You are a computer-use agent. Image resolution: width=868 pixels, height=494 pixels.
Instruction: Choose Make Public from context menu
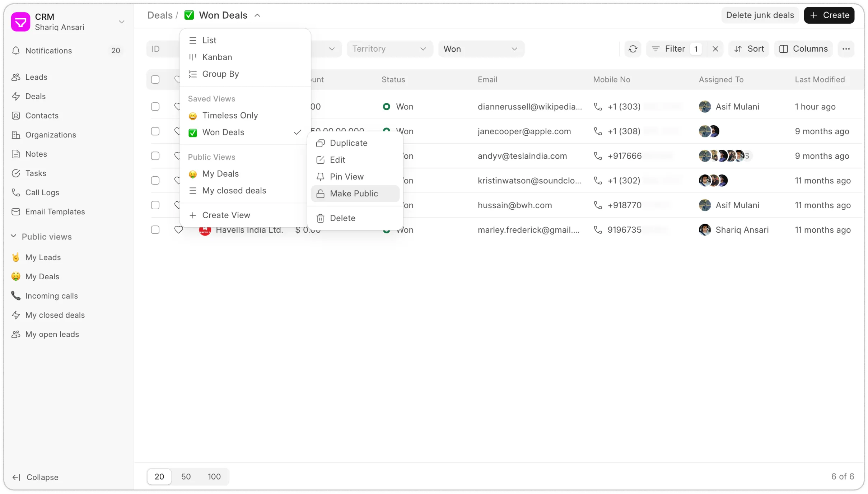[x=354, y=194]
